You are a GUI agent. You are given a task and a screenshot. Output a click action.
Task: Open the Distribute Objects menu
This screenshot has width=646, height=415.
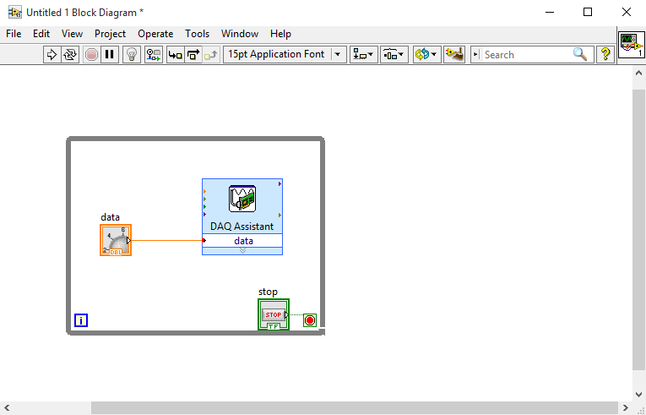(x=394, y=54)
